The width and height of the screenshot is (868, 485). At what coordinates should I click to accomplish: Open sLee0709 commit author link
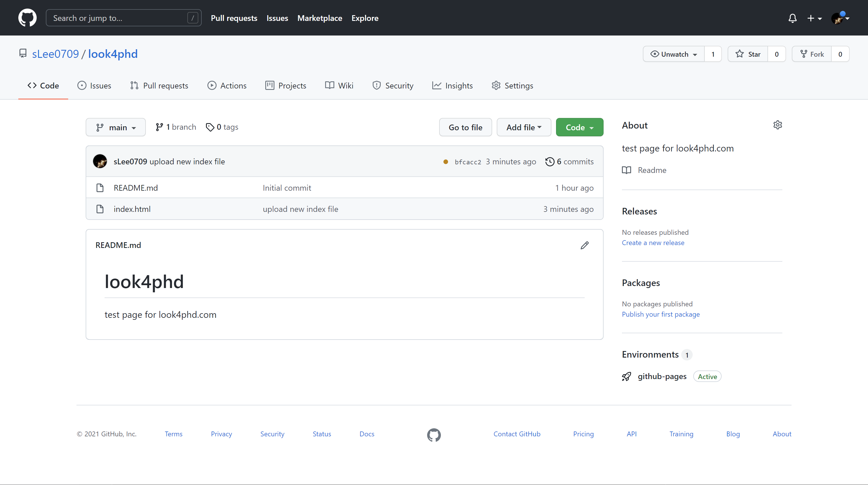tap(130, 162)
